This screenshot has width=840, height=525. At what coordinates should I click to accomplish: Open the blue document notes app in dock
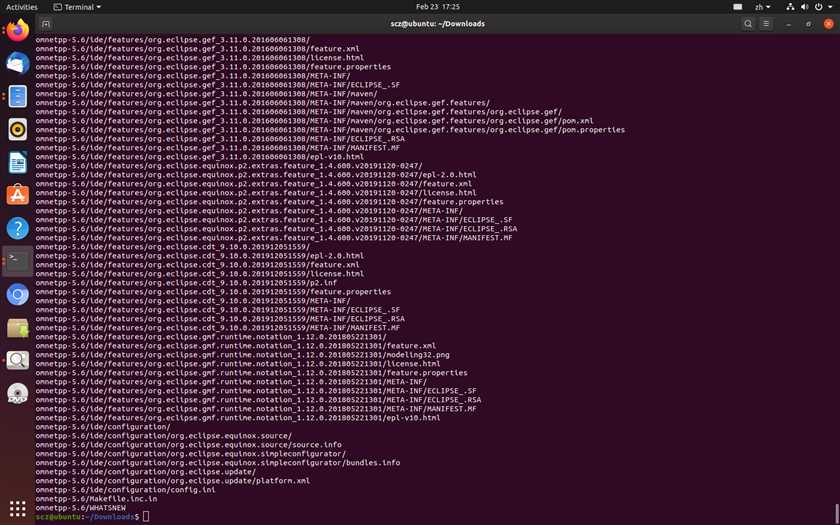pyautogui.click(x=18, y=96)
